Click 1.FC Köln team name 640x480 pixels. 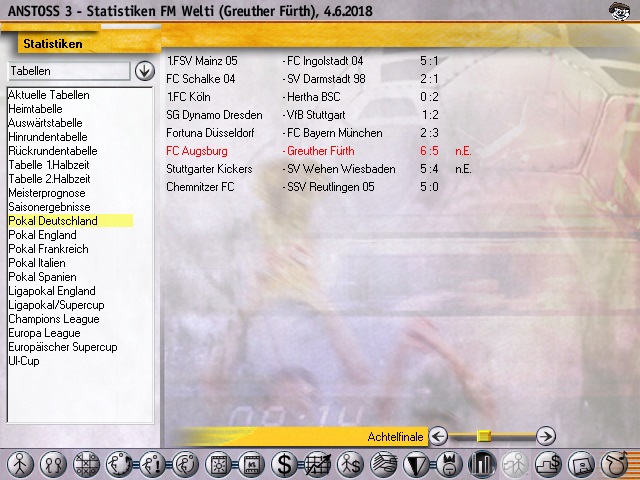tap(189, 97)
